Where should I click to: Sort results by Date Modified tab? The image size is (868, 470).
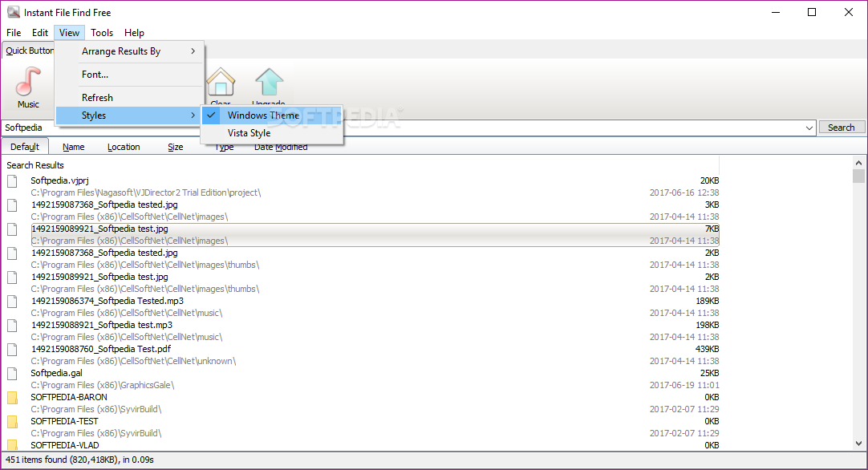pyautogui.click(x=281, y=148)
